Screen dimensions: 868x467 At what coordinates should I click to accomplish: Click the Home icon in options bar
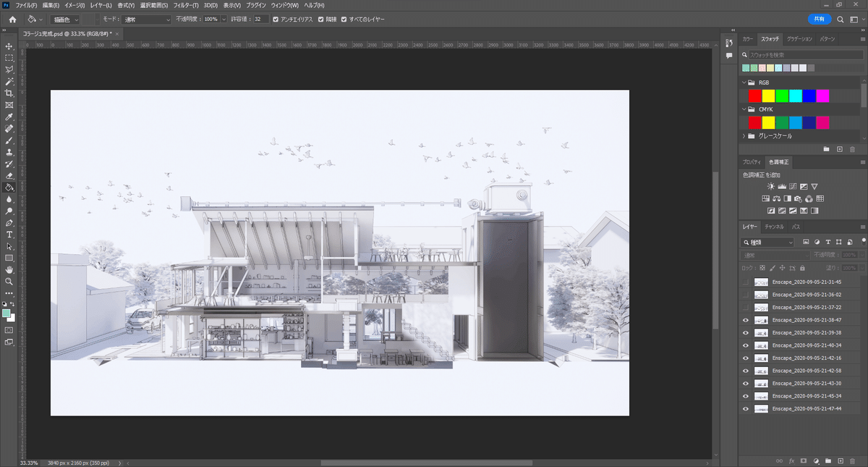pos(12,19)
